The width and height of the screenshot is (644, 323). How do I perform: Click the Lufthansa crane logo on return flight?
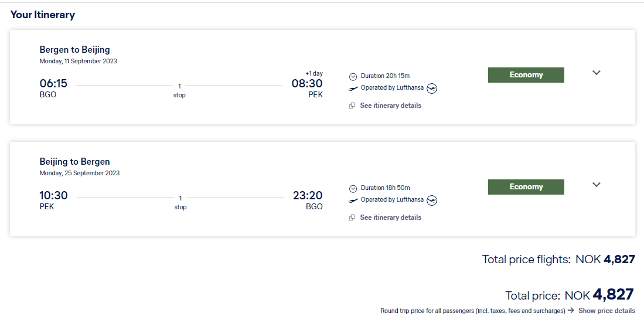[x=432, y=200]
